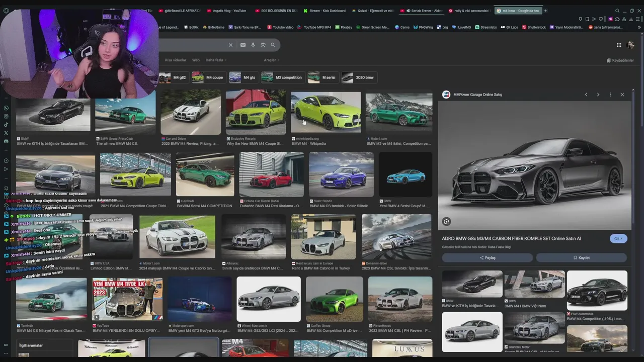
Task: Show previous image in preview panel
Action: (586, 95)
